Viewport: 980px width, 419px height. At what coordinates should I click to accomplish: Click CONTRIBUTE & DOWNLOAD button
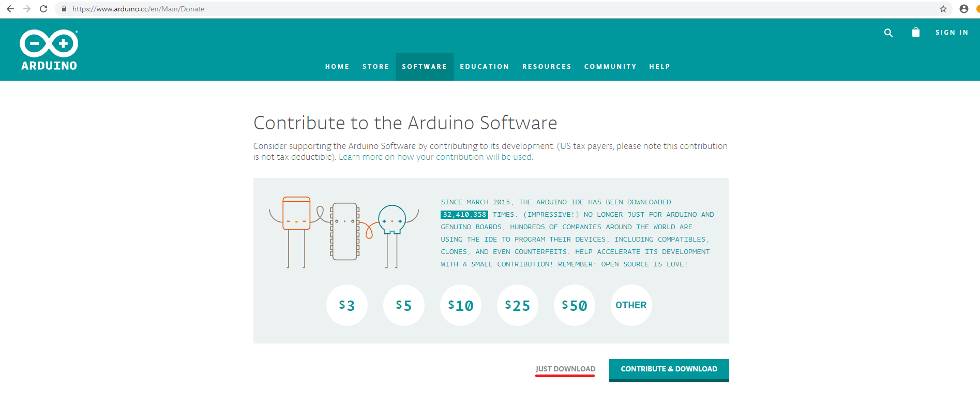pos(669,370)
